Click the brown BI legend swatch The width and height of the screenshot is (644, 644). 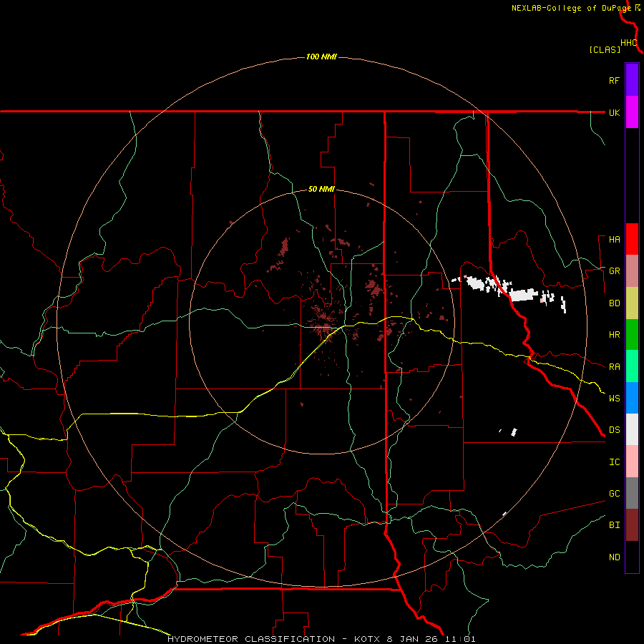click(632, 525)
